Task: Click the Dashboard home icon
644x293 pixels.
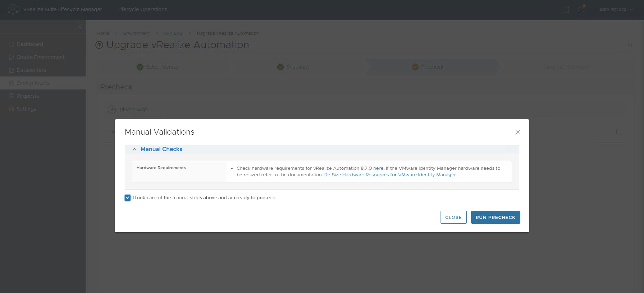Action: (x=11, y=44)
